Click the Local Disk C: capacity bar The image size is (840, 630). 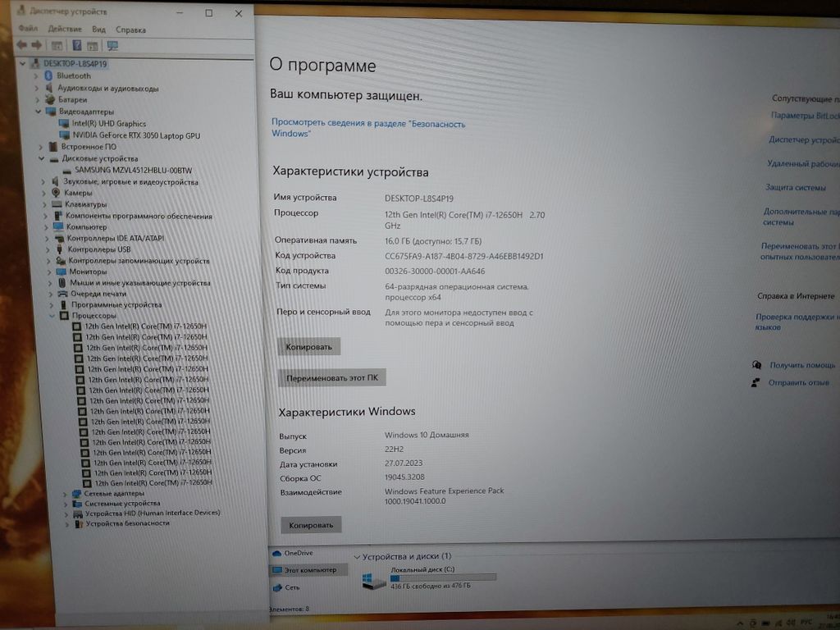pos(443,577)
